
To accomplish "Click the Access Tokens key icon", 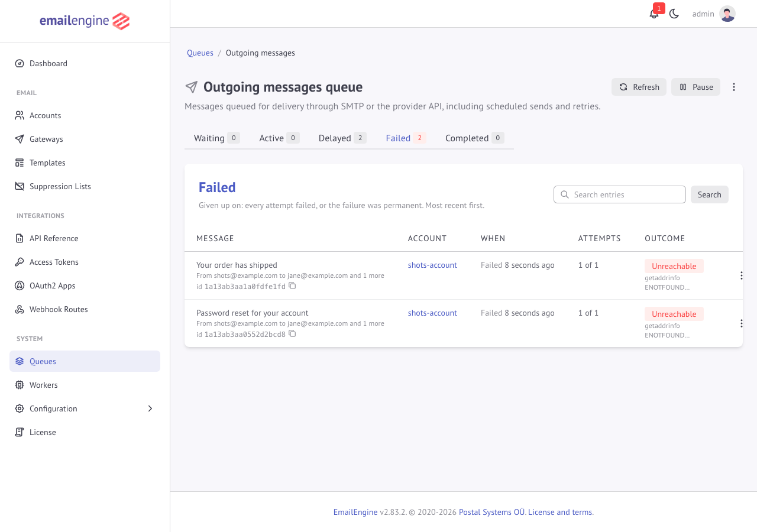I will coord(20,262).
